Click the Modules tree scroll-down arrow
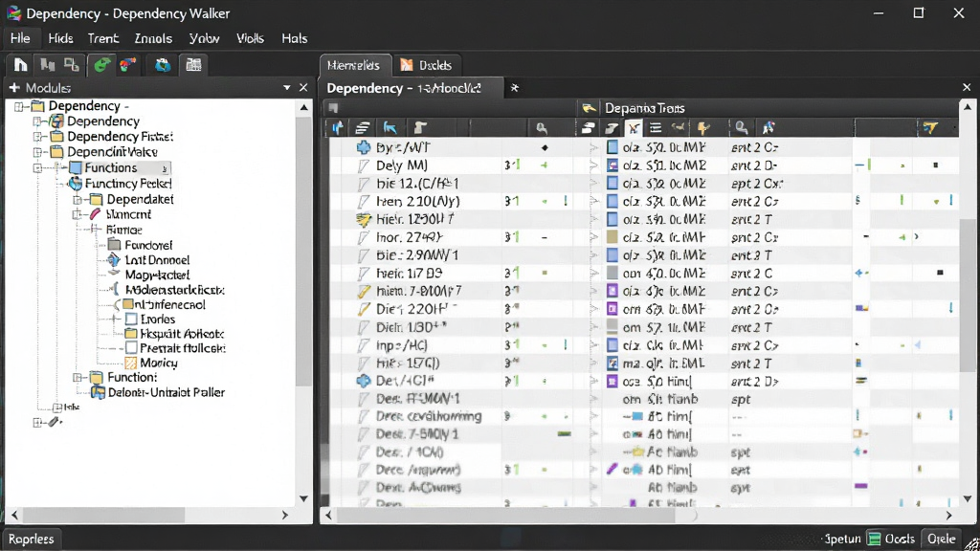Viewport: 980px width, 551px height. (303, 498)
